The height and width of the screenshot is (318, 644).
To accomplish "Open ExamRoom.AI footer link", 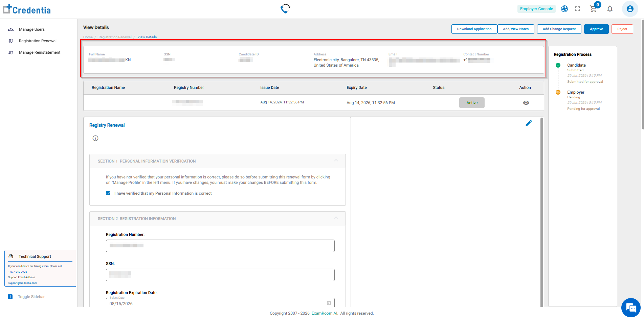I will (324, 313).
